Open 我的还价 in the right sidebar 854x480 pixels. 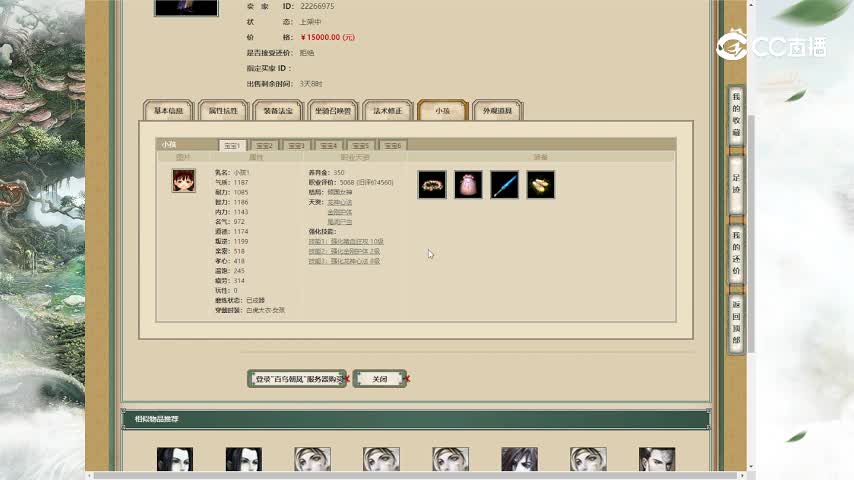736,253
